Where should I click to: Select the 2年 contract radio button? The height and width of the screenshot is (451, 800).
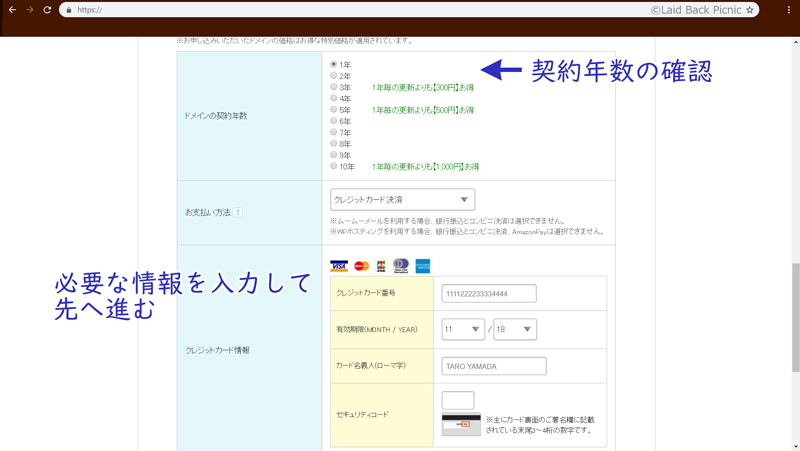tap(333, 76)
